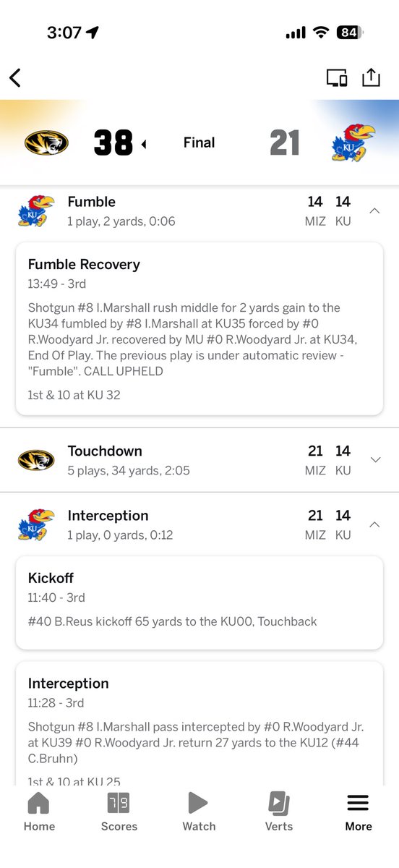Collapse the Fumble drive chevron
Viewport: 399px width, 868px height.
click(374, 210)
